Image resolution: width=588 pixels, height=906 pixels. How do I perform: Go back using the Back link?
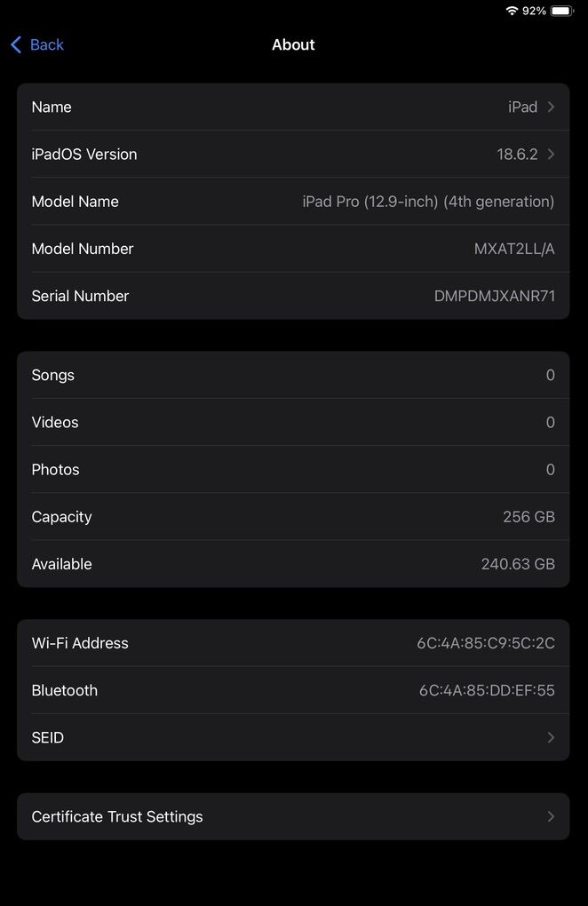tap(46, 45)
